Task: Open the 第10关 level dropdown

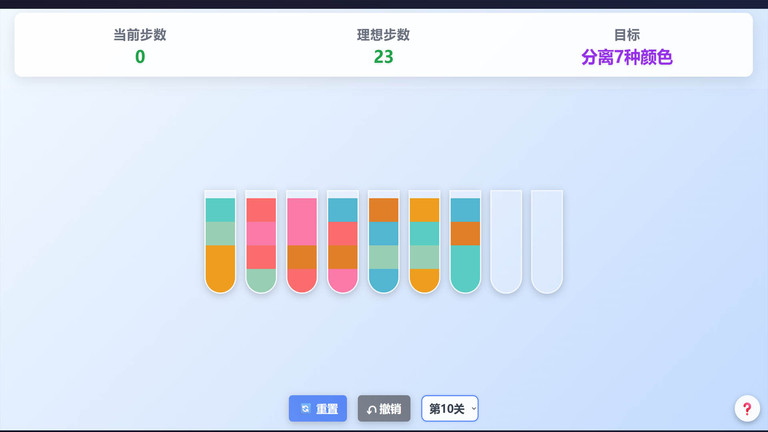Action: (450, 408)
